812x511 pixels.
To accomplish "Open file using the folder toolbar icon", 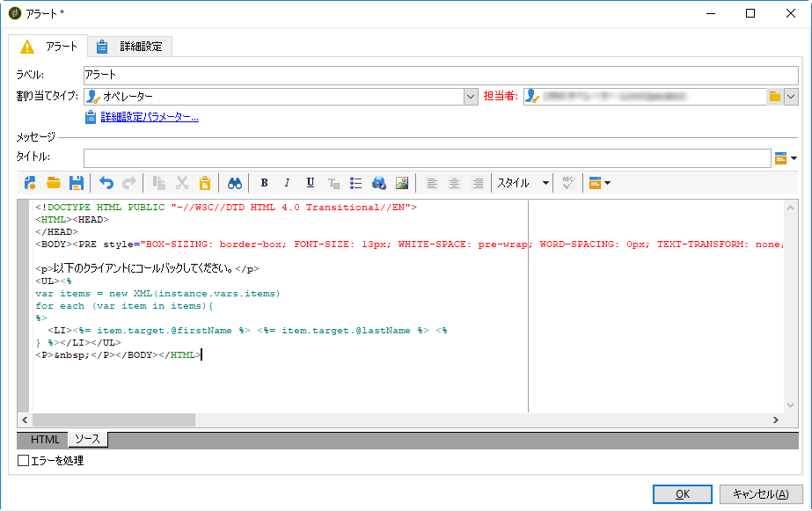I will click(54, 183).
